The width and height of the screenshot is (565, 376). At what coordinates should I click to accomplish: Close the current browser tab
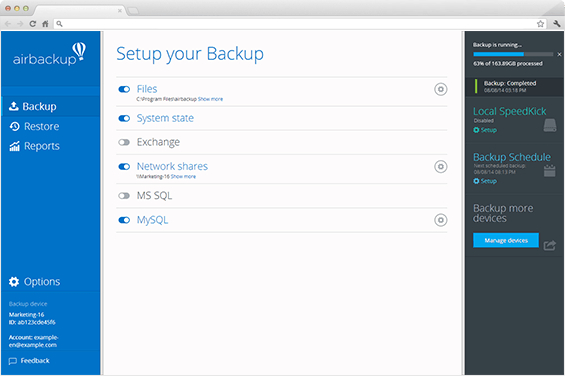pos(120,11)
